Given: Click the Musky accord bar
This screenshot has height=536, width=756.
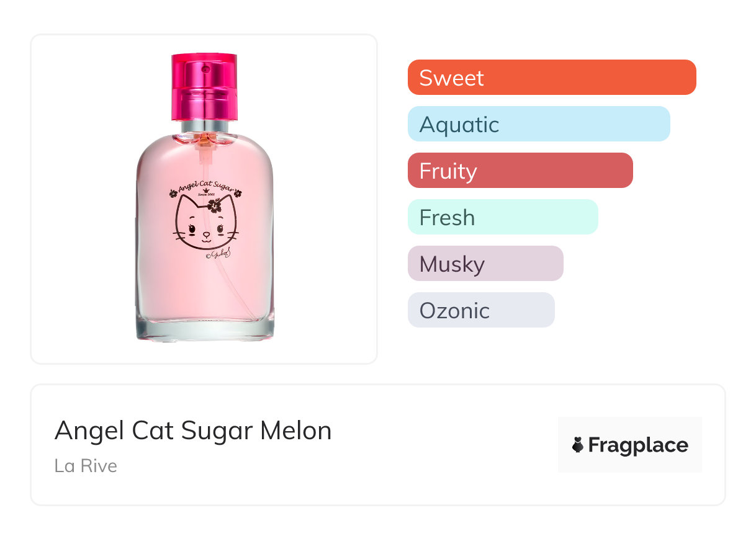Looking at the screenshot, I should pyautogui.click(x=485, y=264).
